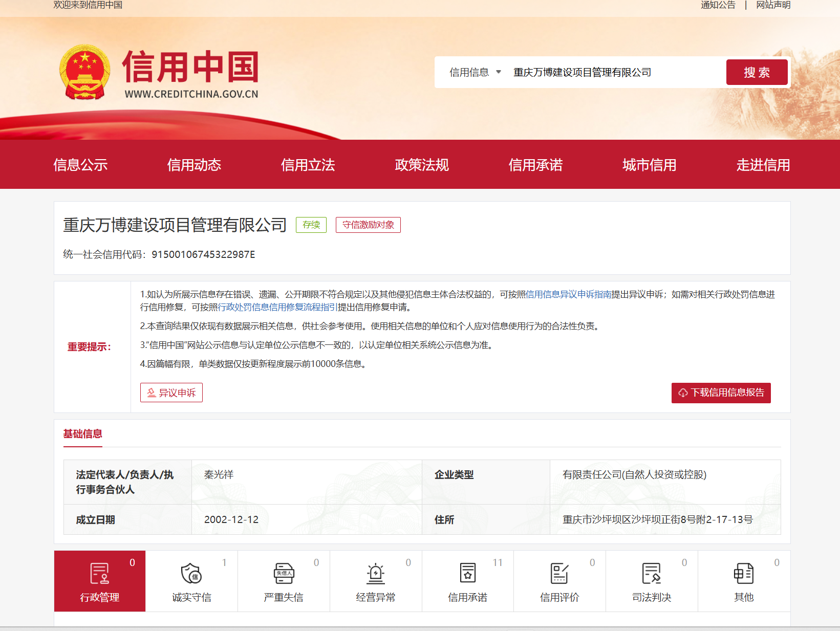Select the 基础信息 tab heading
This screenshot has height=631, width=840.
pyautogui.click(x=82, y=434)
